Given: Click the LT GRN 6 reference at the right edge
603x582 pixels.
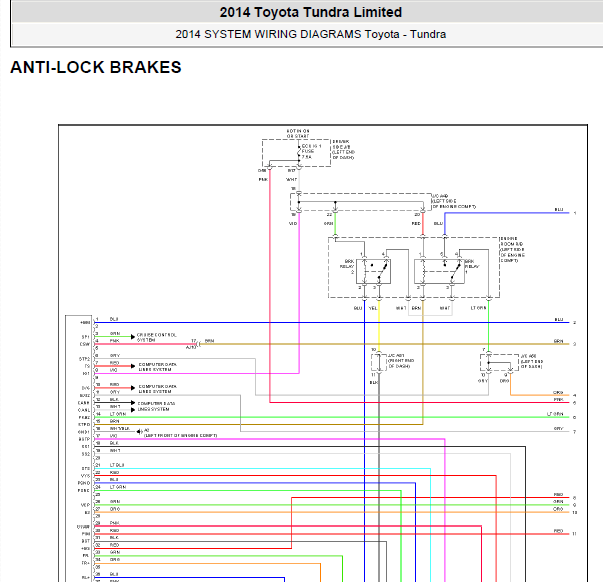Looking at the screenshot, I should point(561,415).
